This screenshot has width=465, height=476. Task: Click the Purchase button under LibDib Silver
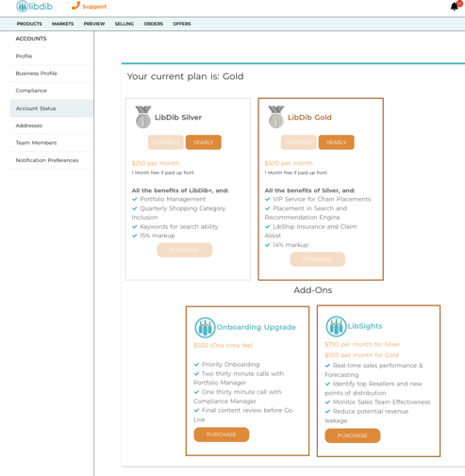coord(185,250)
